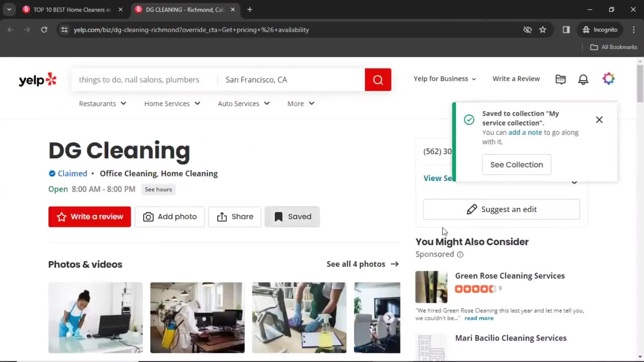This screenshot has width=644, height=362.
Task: Go back to the previous page
Action: tap(10, 30)
